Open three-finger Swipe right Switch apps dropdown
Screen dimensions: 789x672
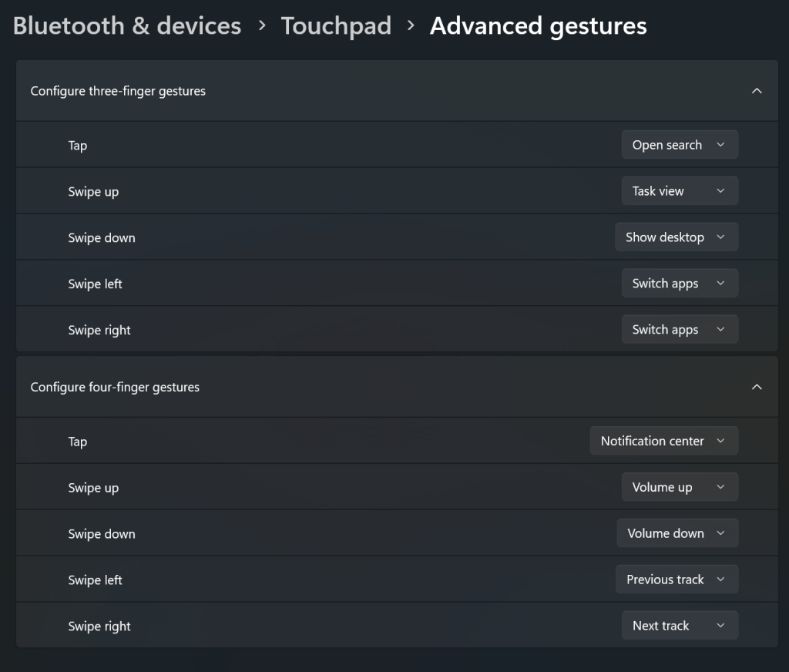679,330
